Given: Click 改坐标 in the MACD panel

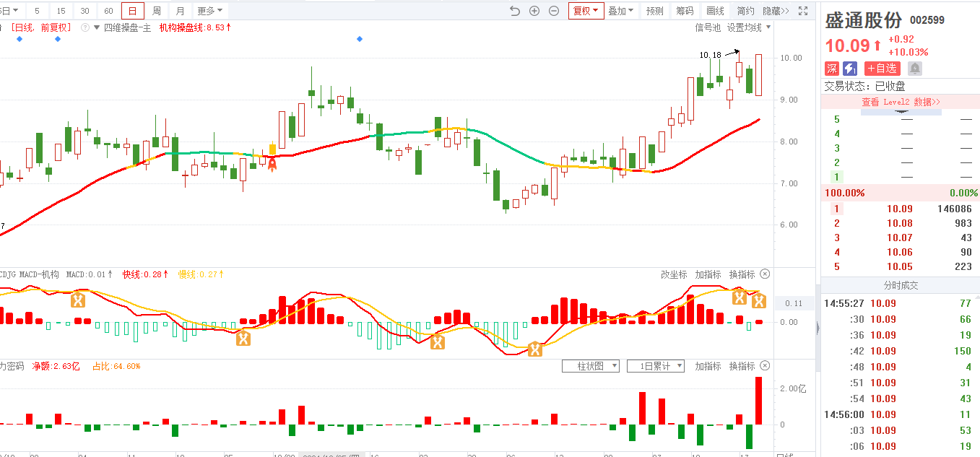Looking at the screenshot, I should (x=675, y=274).
